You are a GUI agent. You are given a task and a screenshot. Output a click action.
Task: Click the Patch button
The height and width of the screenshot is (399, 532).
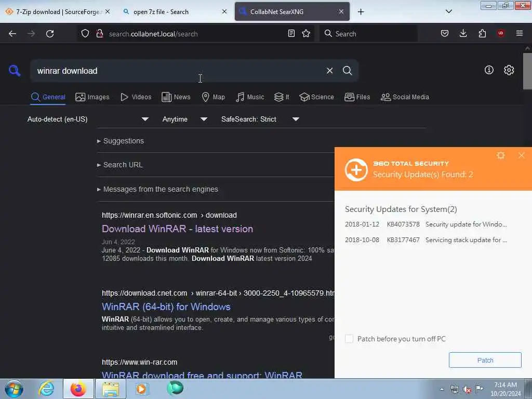pos(485,360)
